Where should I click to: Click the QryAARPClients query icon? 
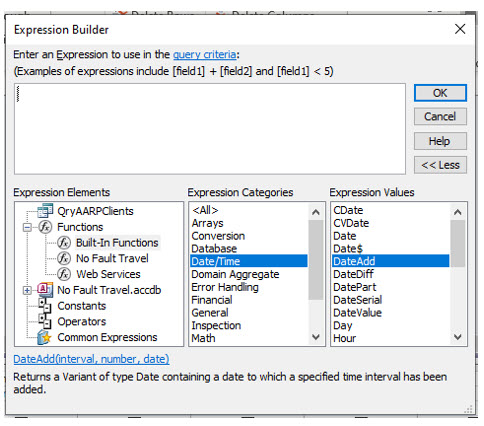(45, 211)
